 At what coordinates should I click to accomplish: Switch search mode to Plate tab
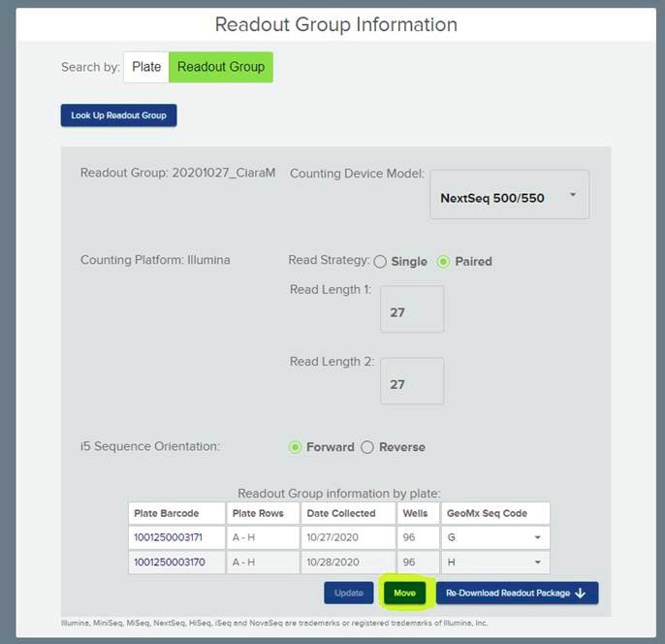coord(146,67)
